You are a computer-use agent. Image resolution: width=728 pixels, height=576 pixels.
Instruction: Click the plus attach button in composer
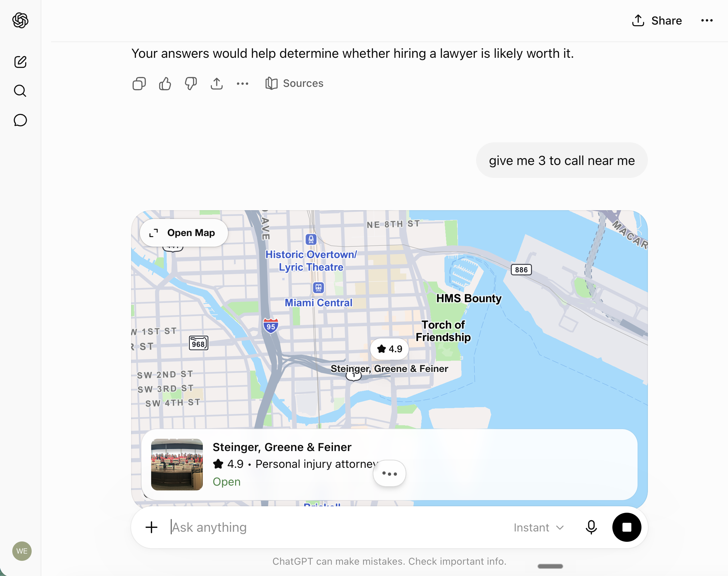(151, 527)
